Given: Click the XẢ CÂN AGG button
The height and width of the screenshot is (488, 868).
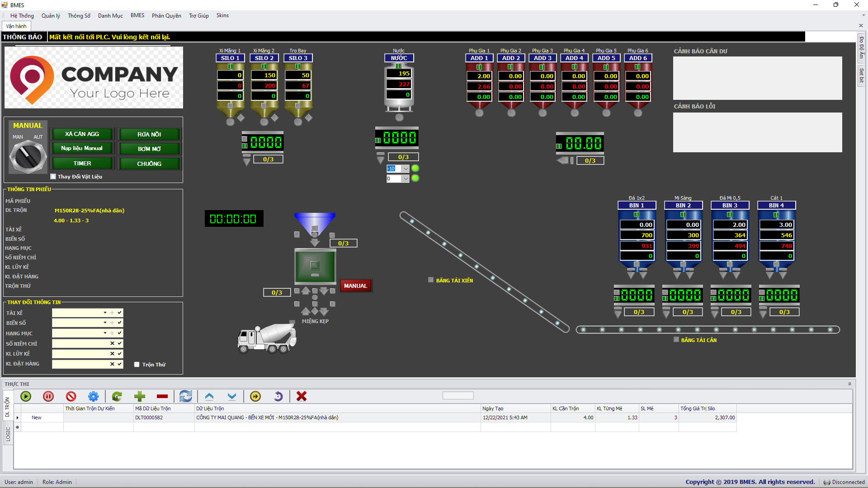Looking at the screenshot, I should [x=82, y=134].
